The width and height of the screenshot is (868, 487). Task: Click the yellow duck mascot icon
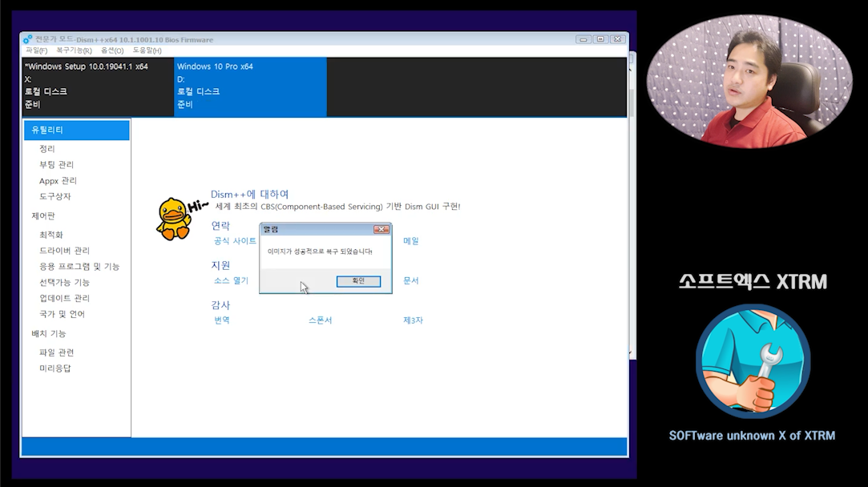pos(173,219)
